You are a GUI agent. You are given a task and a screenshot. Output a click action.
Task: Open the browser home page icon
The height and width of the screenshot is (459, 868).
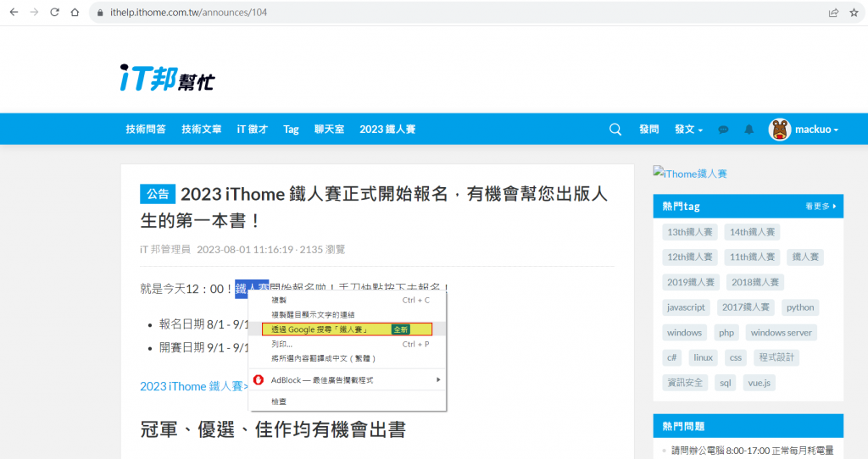point(75,12)
